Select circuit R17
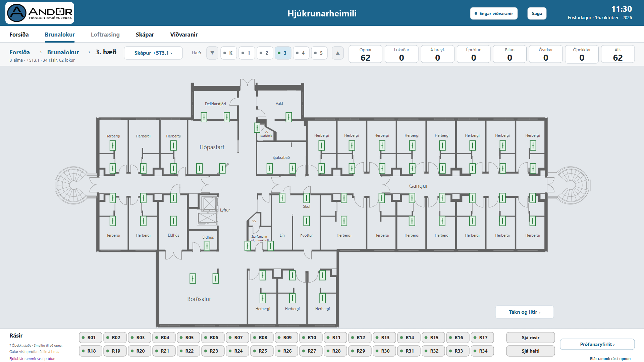644x362 pixels. (482, 338)
